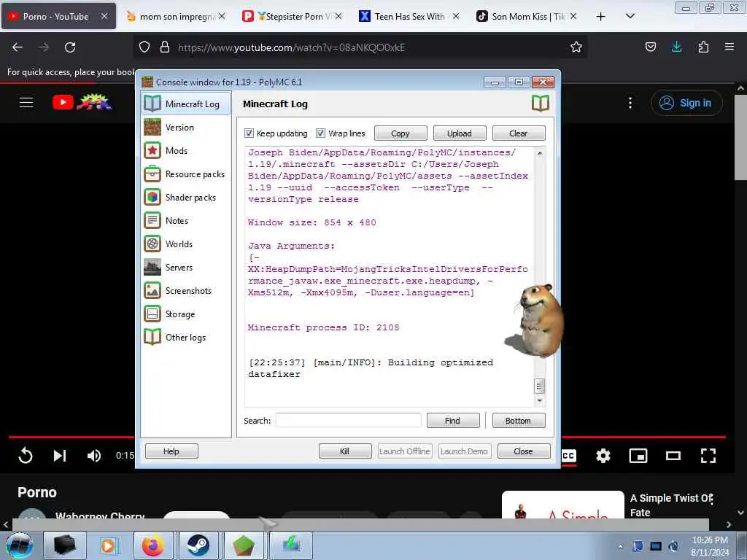Toggle theater mode
Viewport: 747px width, 560px height.
673,456
